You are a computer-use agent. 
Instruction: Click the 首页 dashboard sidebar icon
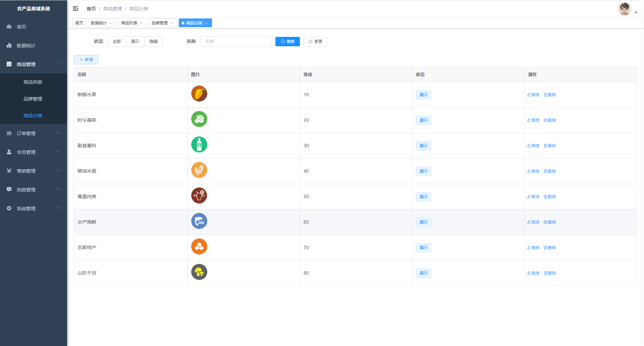click(9, 26)
